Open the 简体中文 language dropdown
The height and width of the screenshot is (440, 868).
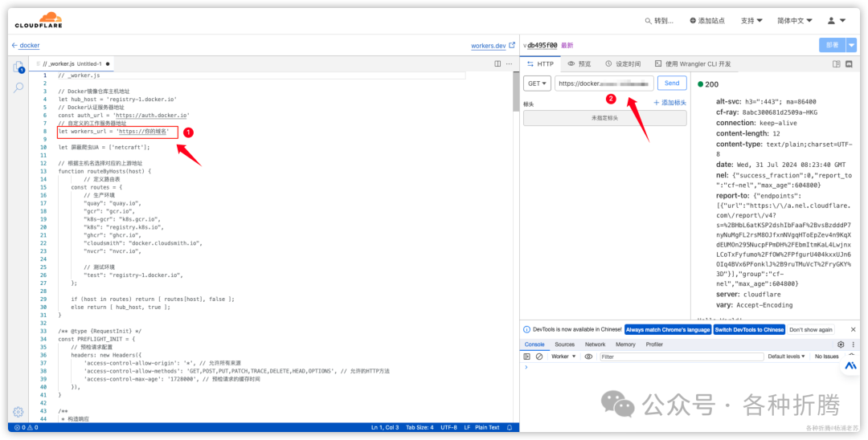point(794,20)
